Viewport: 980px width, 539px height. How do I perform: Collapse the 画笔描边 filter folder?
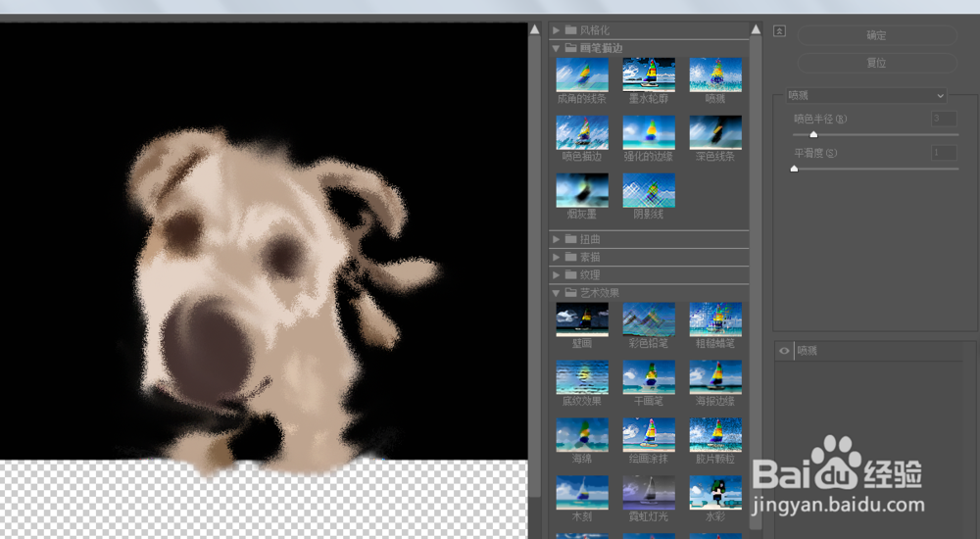tap(556, 48)
